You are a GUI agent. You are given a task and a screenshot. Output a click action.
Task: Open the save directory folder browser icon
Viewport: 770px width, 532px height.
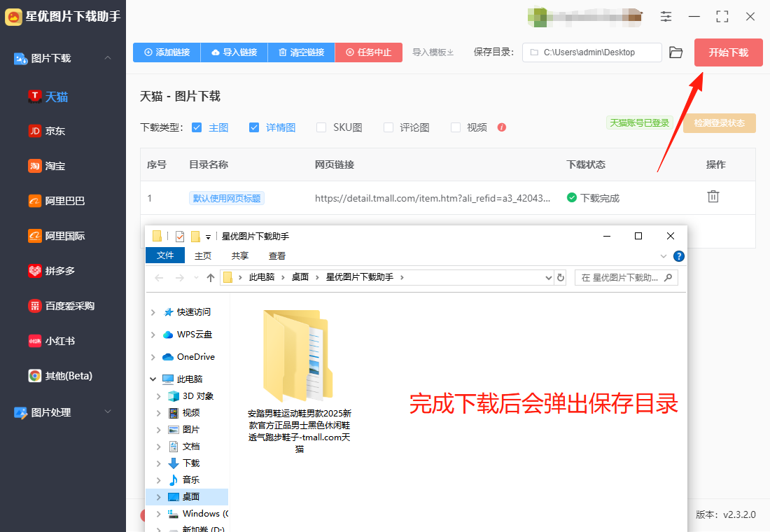(x=675, y=52)
